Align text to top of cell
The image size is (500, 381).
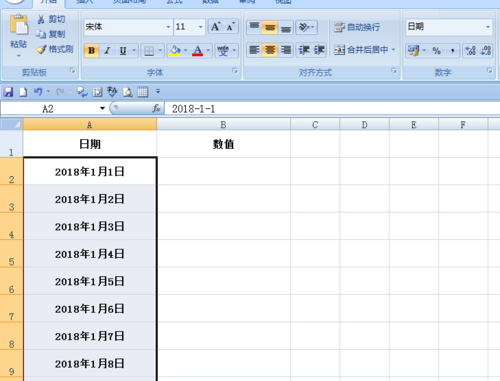pyautogui.click(x=254, y=27)
